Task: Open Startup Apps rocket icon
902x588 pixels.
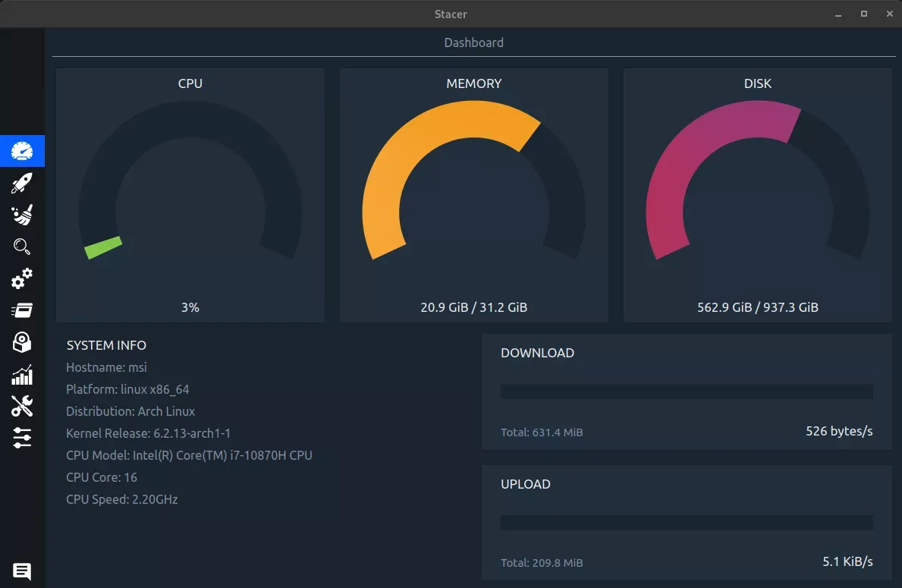Action: (22, 184)
